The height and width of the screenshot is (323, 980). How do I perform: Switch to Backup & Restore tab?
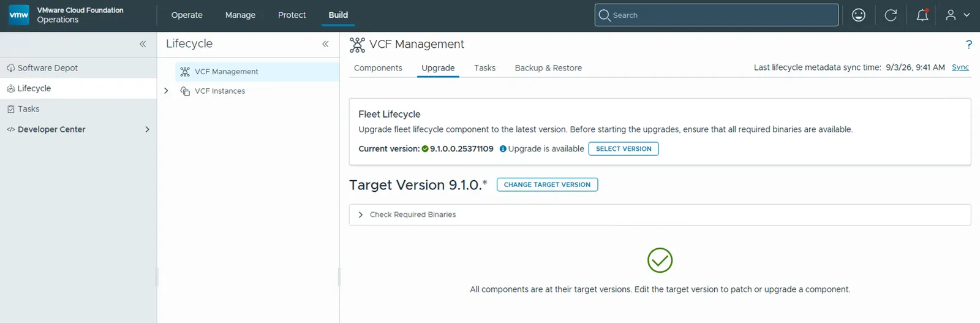tap(548, 68)
